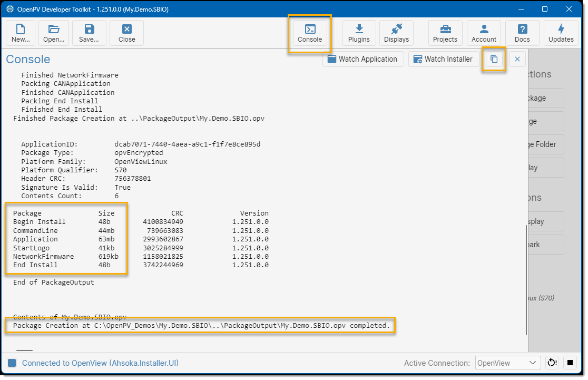The image size is (588, 380).
Task: Open the Console view
Action: click(310, 33)
